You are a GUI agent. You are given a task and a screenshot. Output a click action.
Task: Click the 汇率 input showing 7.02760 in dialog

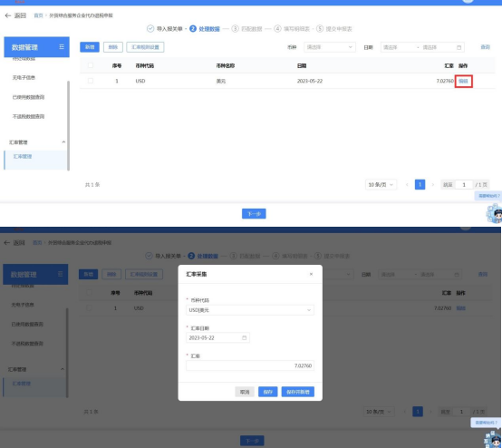pos(250,365)
